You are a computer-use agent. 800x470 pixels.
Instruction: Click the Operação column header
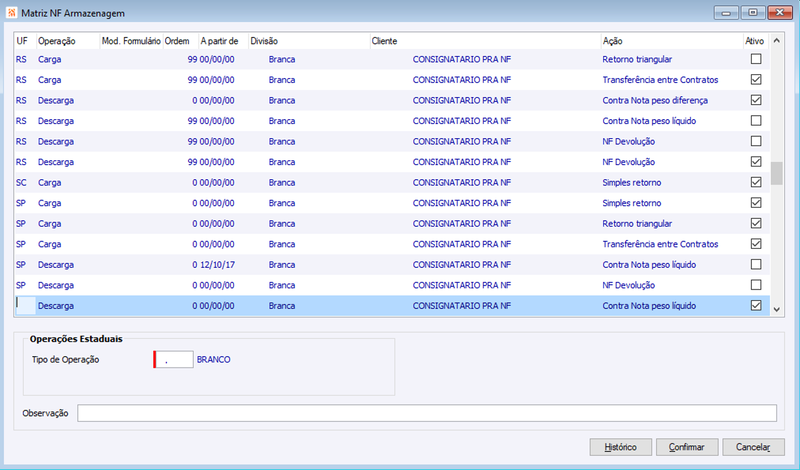tap(68, 41)
